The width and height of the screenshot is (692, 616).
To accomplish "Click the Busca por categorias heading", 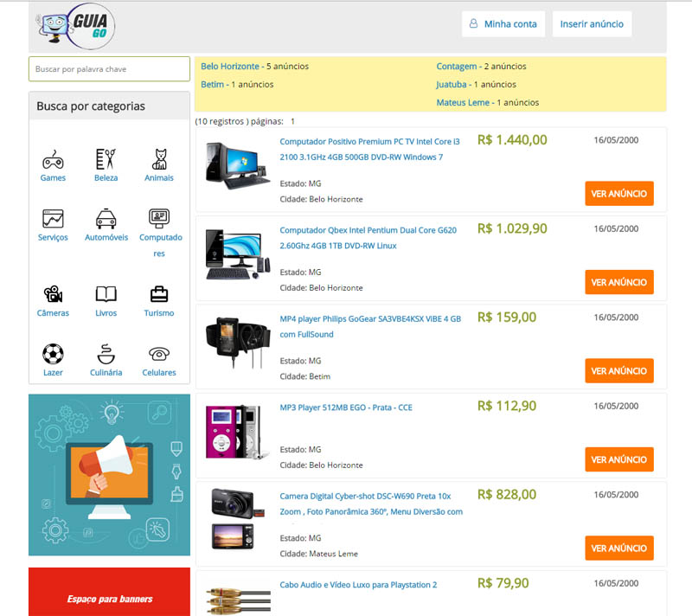I will pos(91,106).
